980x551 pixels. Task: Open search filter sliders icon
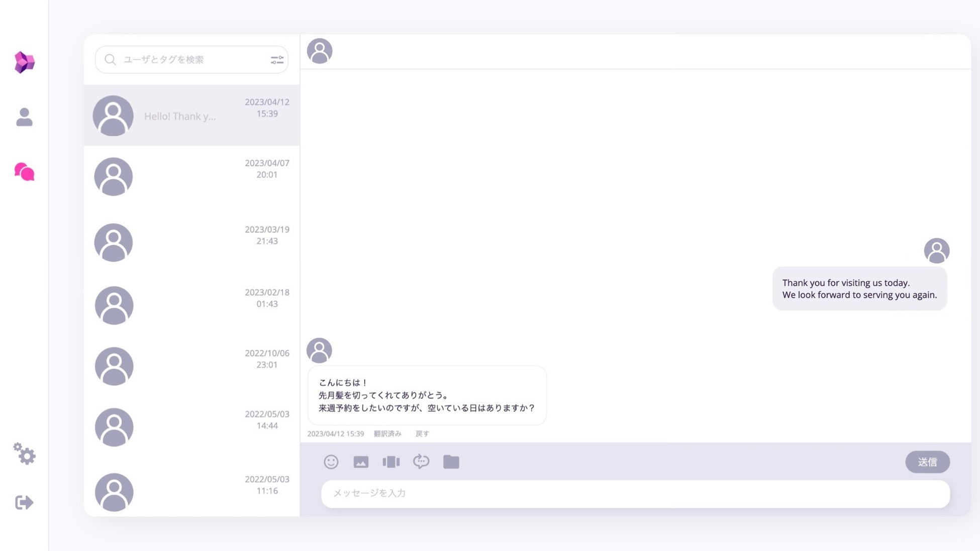[277, 60]
